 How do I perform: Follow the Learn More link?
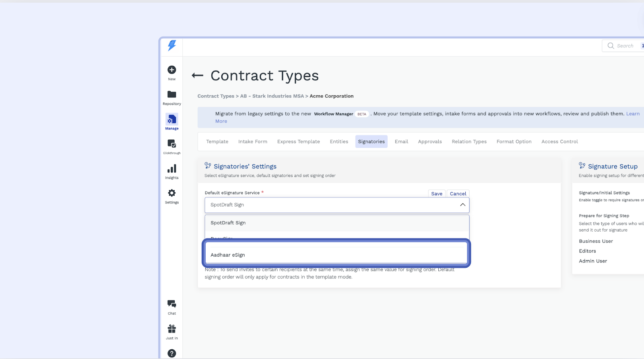click(633, 114)
